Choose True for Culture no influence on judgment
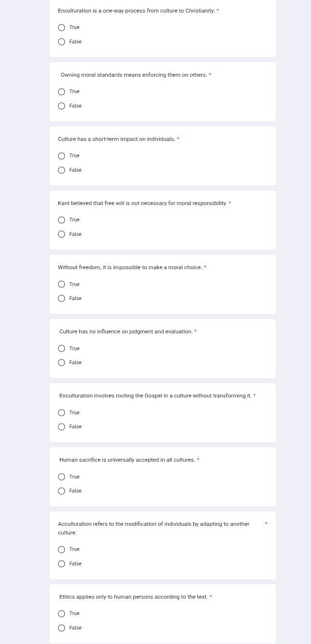The image size is (311, 644). tap(61, 348)
